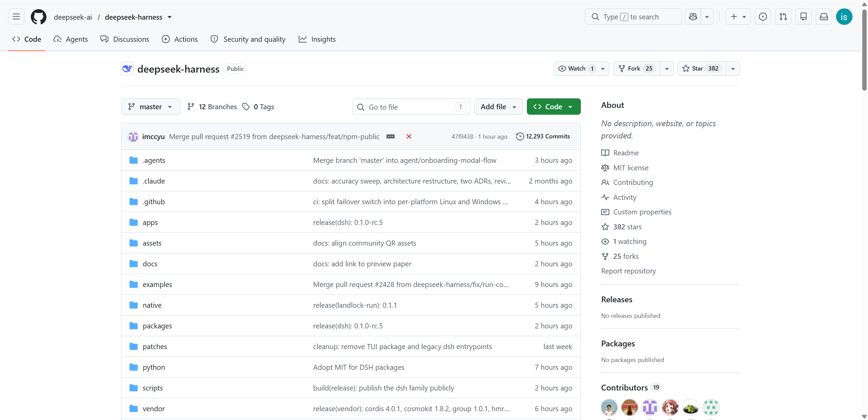Open the green Code clone dropdown
Viewport: 868px width, 420px height.
pyautogui.click(x=554, y=107)
